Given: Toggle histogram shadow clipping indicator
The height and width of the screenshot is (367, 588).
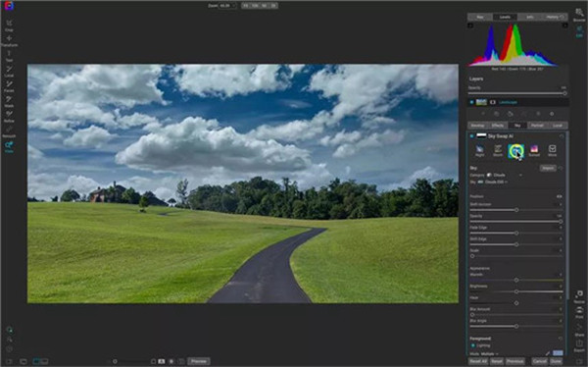Looking at the screenshot, I should pos(470,26).
